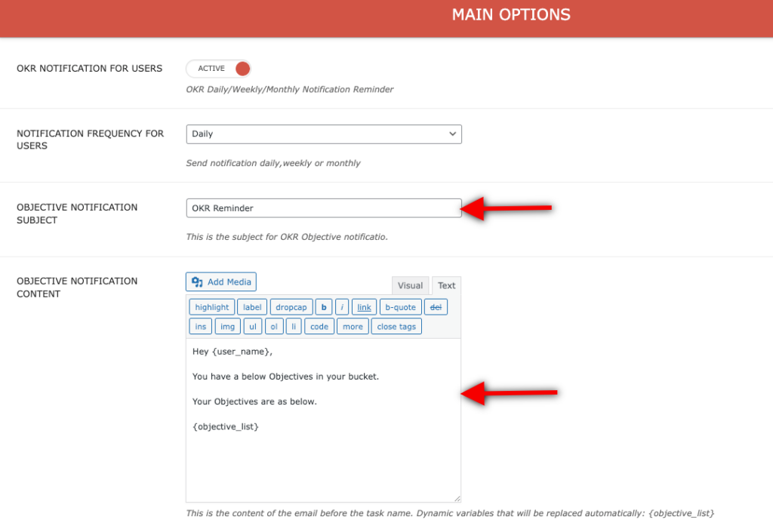Insert a link using the link button

click(364, 307)
